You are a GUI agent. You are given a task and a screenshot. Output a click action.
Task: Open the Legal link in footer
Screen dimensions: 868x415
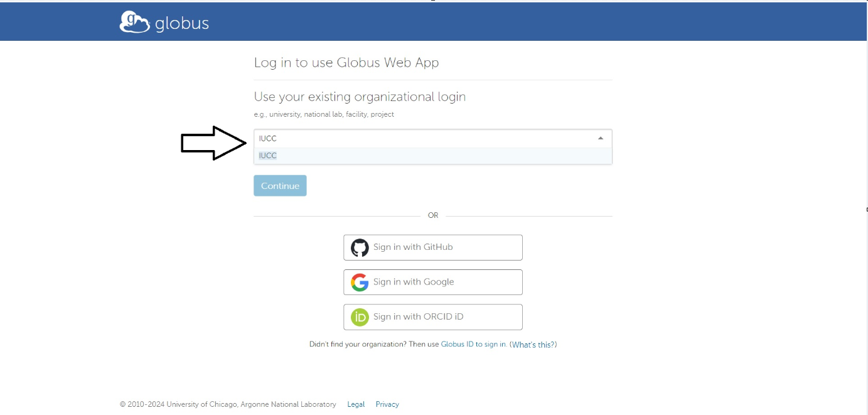click(x=356, y=404)
